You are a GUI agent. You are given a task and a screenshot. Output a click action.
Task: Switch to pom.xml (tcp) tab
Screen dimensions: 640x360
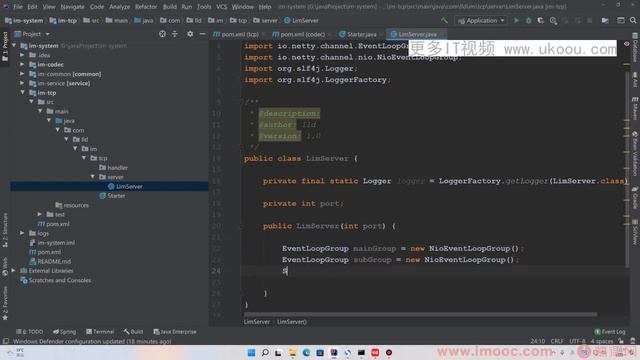click(x=237, y=34)
